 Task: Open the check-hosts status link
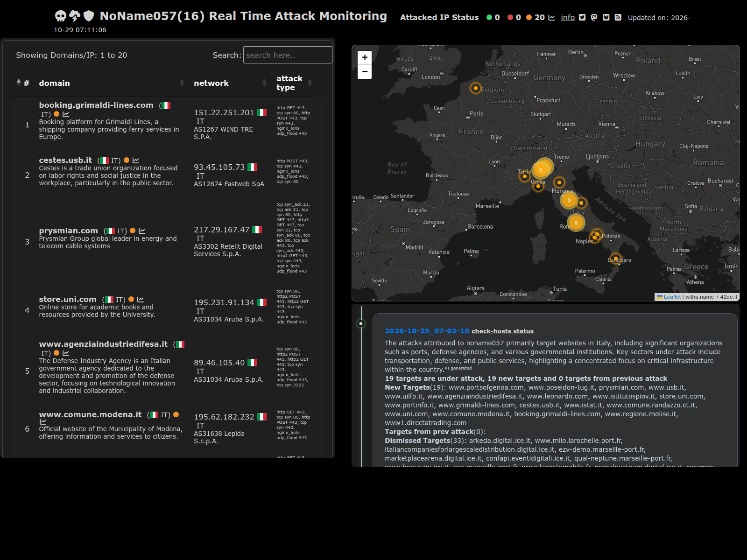pyautogui.click(x=502, y=331)
